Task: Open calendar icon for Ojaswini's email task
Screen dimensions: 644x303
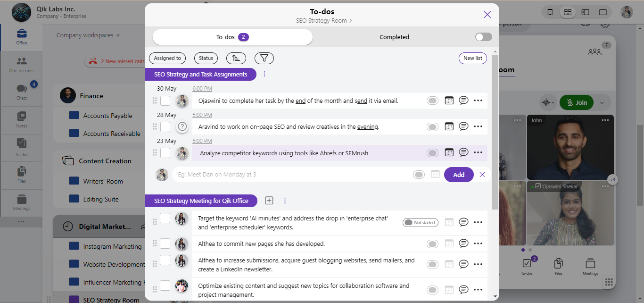Action: pyautogui.click(x=449, y=101)
